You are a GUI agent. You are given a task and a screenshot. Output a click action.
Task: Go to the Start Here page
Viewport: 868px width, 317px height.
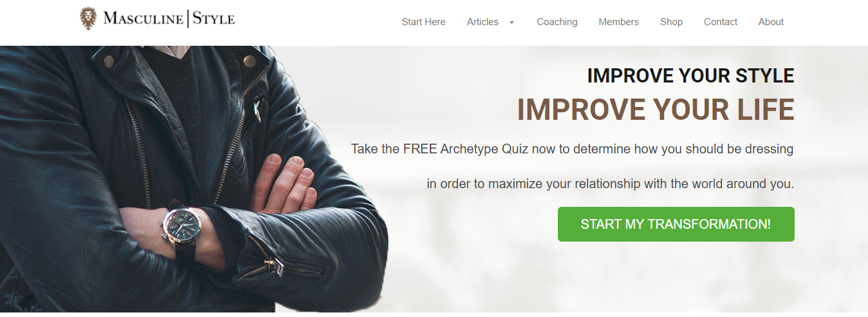pos(423,22)
